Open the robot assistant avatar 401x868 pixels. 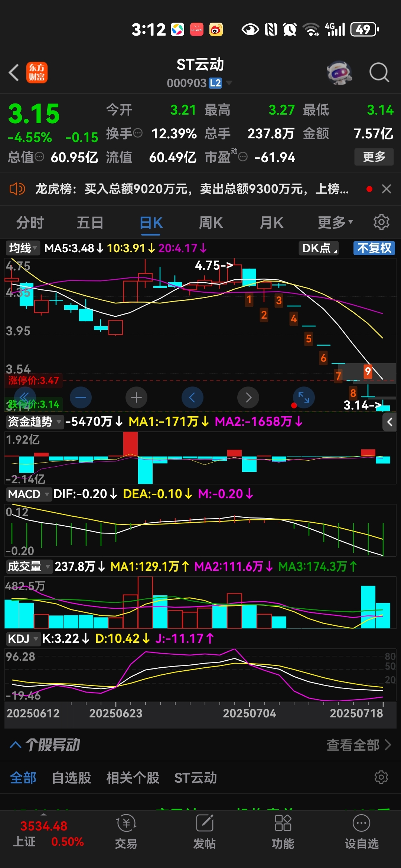pyautogui.click(x=339, y=73)
